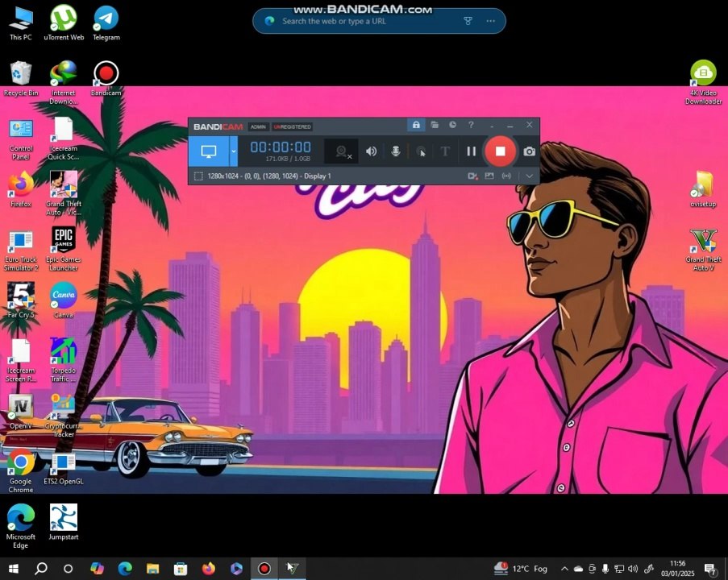Take a screenshot with Bandicam camera icon
728x580 pixels.
530,151
